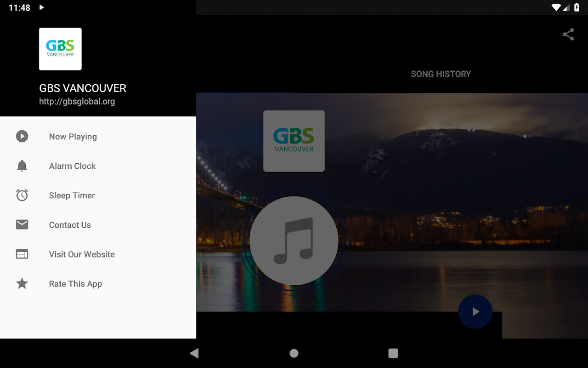
Task: Open the Now Playing play-circle icon
Action: pyautogui.click(x=22, y=136)
